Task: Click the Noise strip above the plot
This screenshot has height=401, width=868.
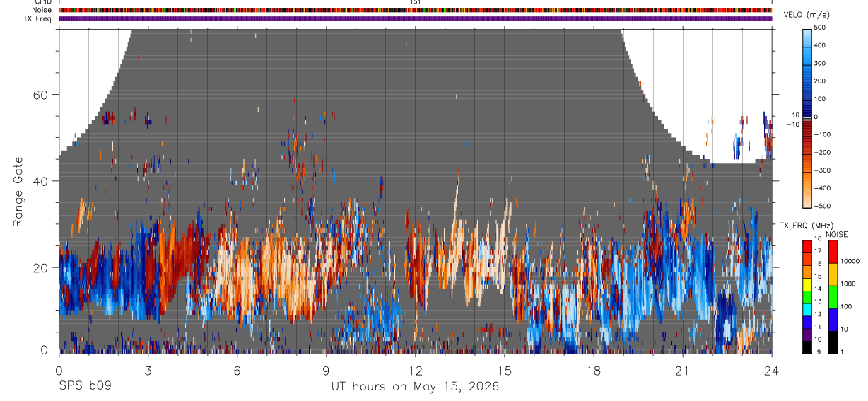Action: (415, 10)
